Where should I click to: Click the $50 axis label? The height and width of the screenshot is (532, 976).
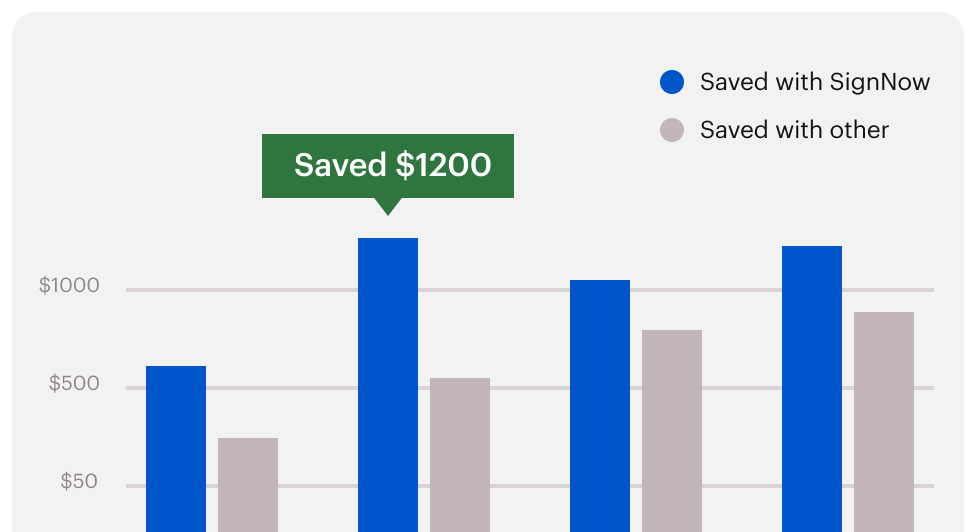pyautogui.click(x=79, y=482)
